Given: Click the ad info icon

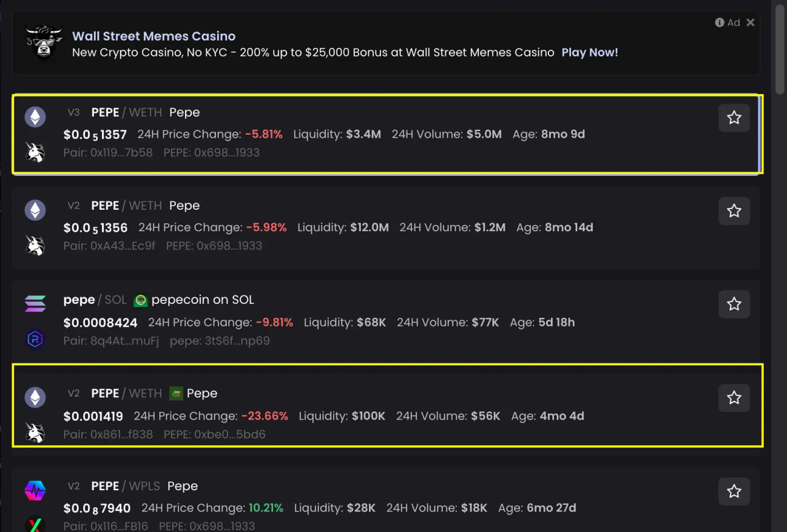Looking at the screenshot, I should (719, 22).
